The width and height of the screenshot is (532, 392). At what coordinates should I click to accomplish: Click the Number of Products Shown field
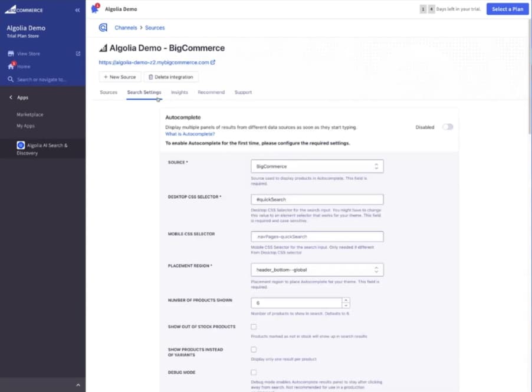(x=297, y=303)
